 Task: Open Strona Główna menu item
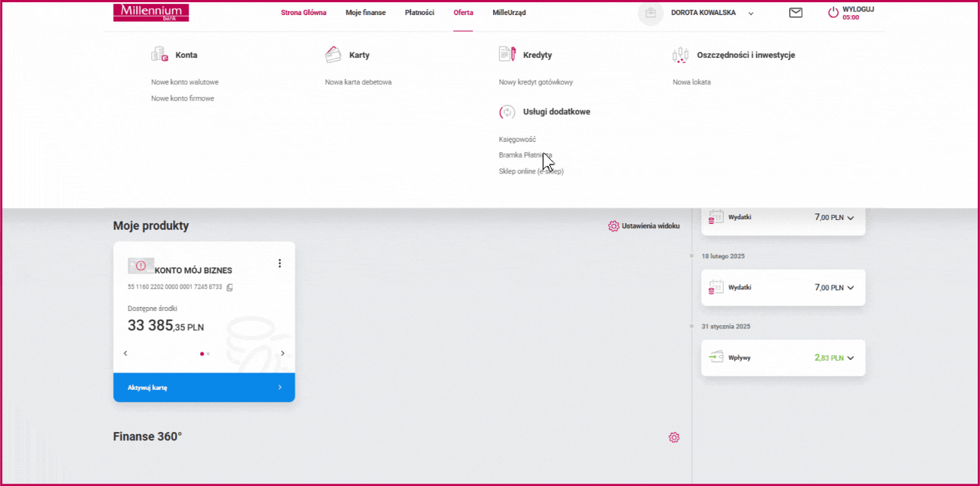304,13
